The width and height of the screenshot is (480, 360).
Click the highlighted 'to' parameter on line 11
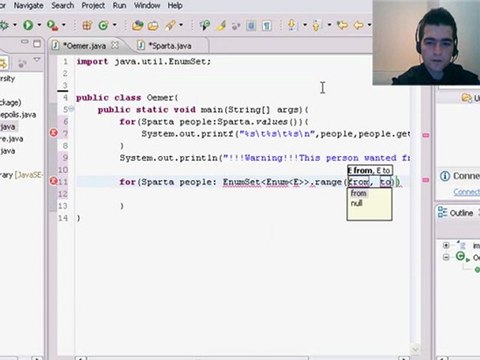(385, 182)
